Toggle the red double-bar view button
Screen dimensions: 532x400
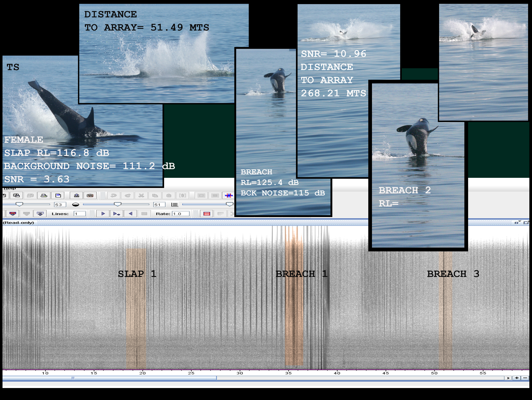(207, 214)
